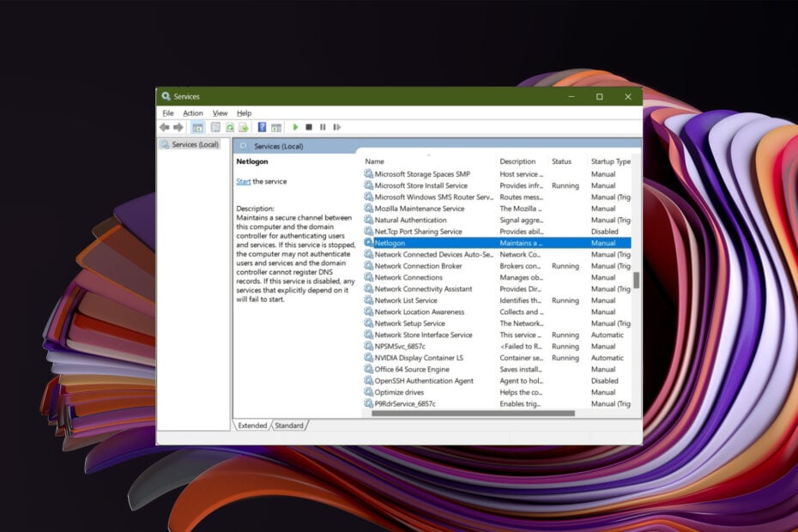Switch to the Standard tab
Viewport: 798px width, 532px height.
coord(290,425)
